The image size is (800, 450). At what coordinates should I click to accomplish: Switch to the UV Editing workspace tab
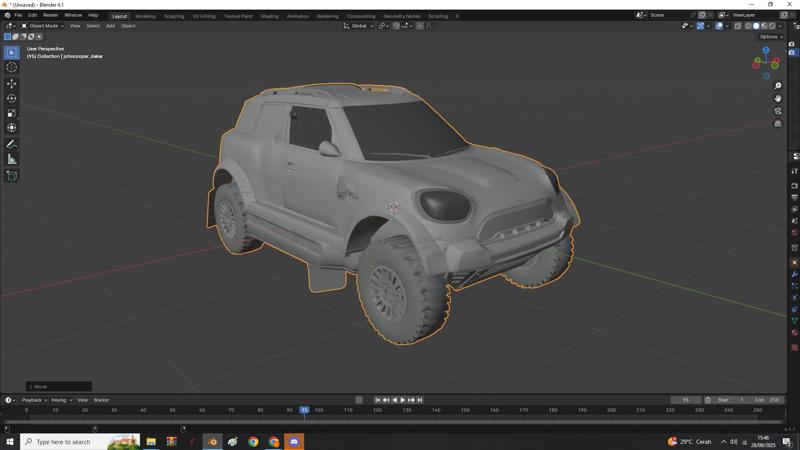pos(204,16)
